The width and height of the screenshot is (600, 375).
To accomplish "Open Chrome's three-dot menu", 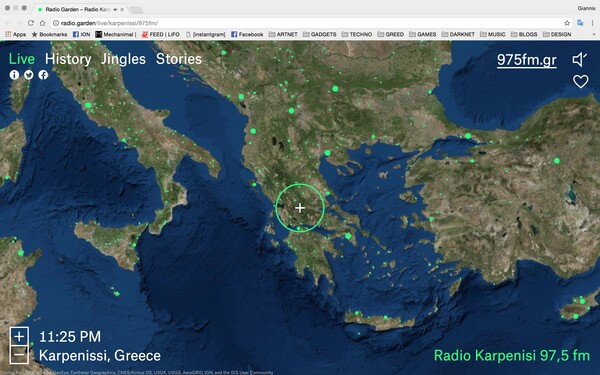I will coord(592,23).
